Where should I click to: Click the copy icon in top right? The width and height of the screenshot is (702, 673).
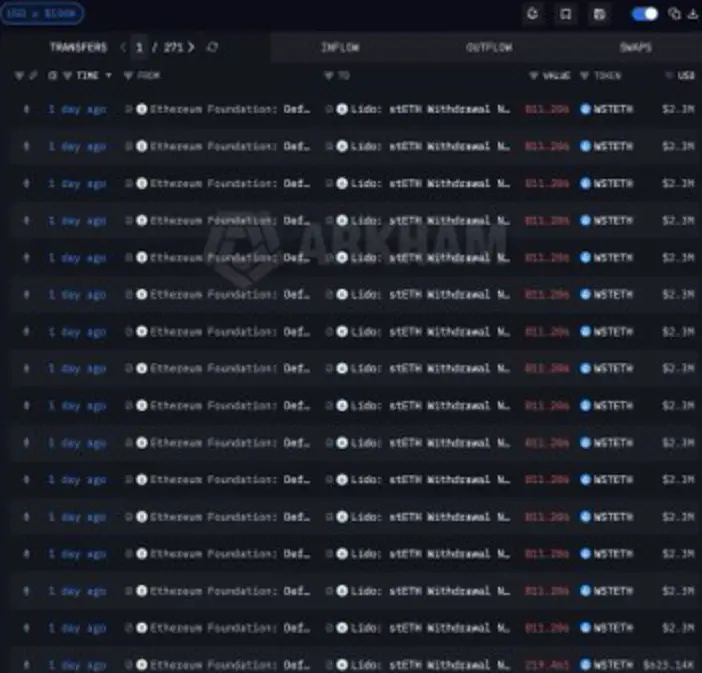(x=674, y=14)
